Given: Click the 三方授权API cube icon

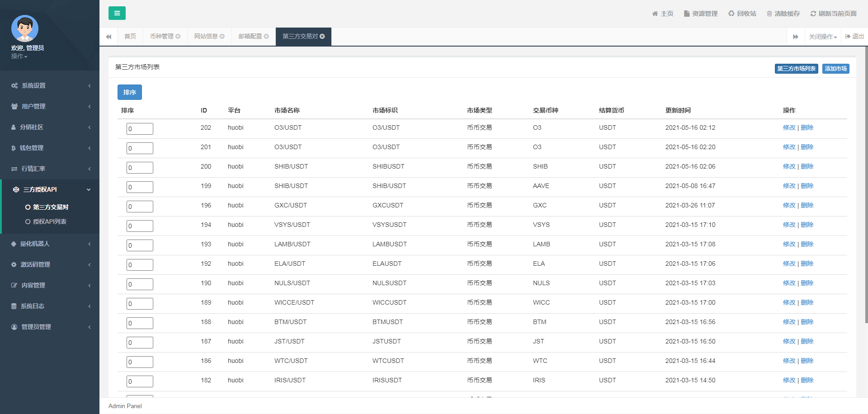Looking at the screenshot, I should click(x=16, y=189).
